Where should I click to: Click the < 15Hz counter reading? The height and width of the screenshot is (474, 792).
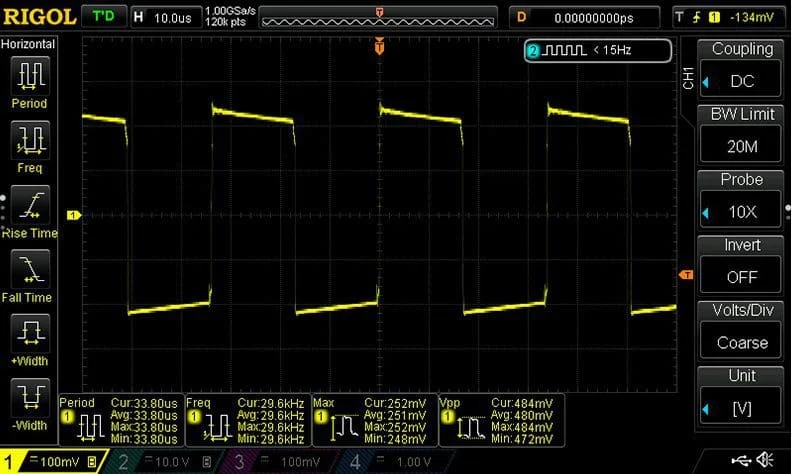(x=613, y=50)
